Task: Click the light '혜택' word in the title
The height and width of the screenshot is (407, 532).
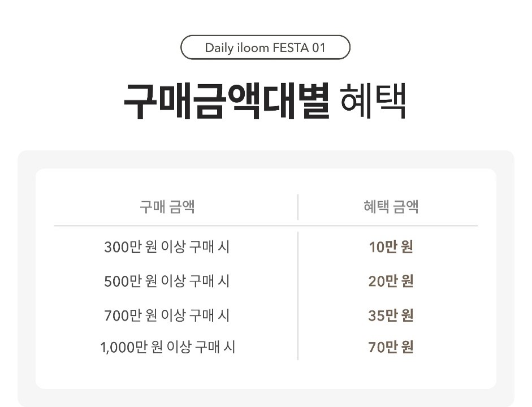Action: pos(374,101)
